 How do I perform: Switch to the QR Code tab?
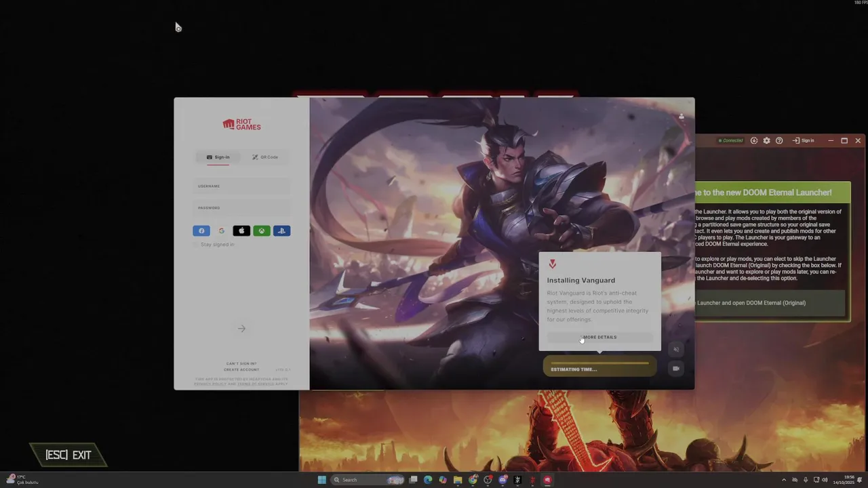265,157
